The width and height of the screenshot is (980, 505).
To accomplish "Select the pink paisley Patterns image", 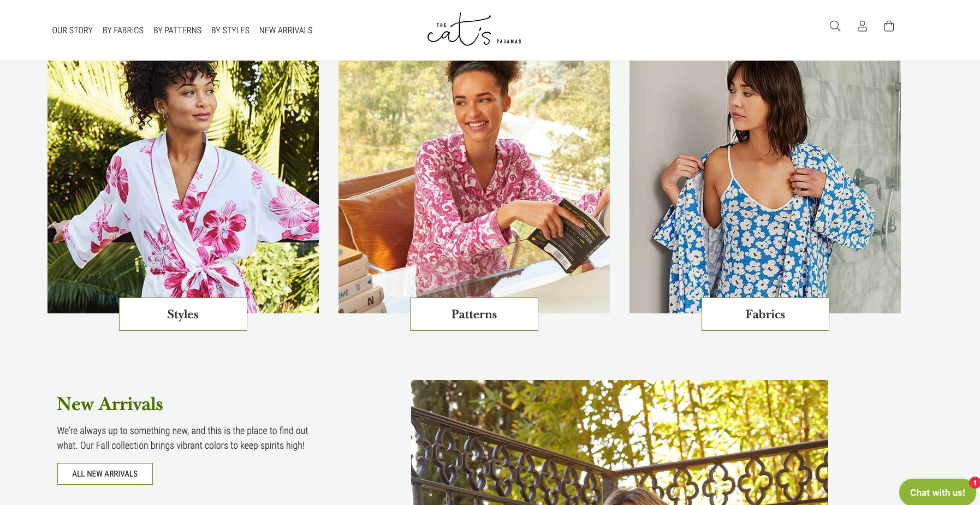I will coord(474,180).
